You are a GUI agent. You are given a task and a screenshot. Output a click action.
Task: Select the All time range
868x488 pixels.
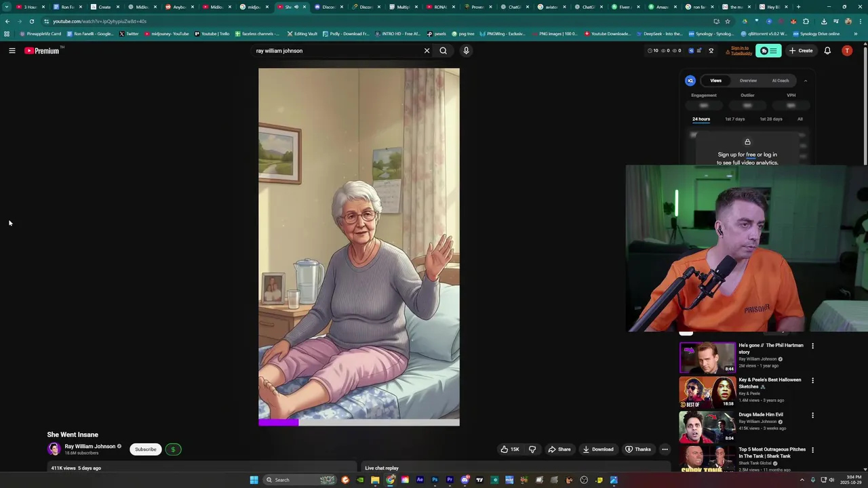[x=800, y=119]
